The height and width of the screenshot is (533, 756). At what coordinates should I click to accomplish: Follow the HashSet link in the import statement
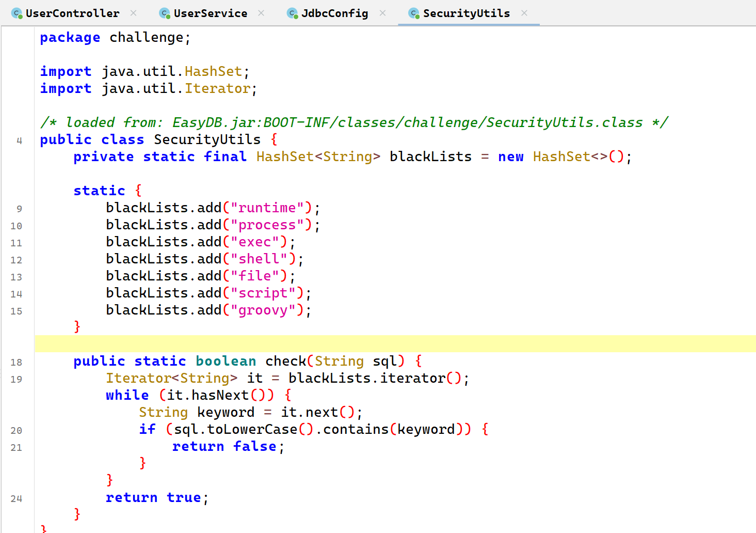(x=213, y=71)
